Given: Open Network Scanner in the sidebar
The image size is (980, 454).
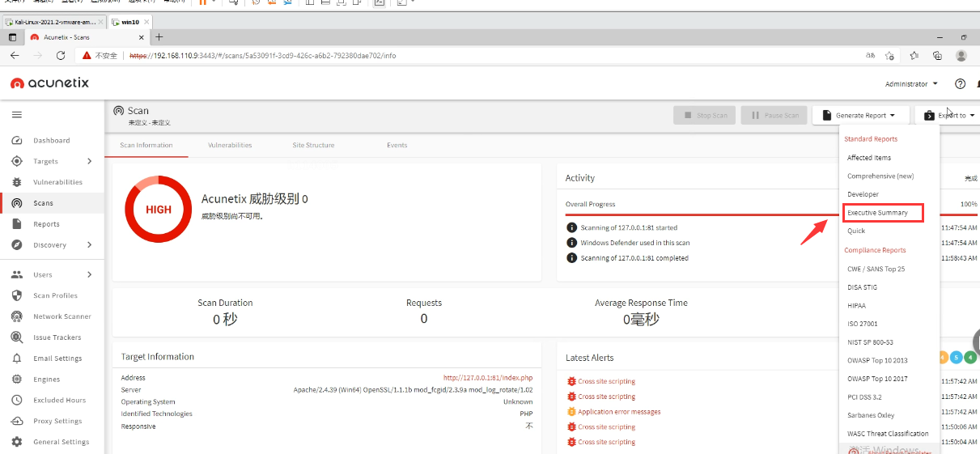Looking at the screenshot, I should [62, 317].
